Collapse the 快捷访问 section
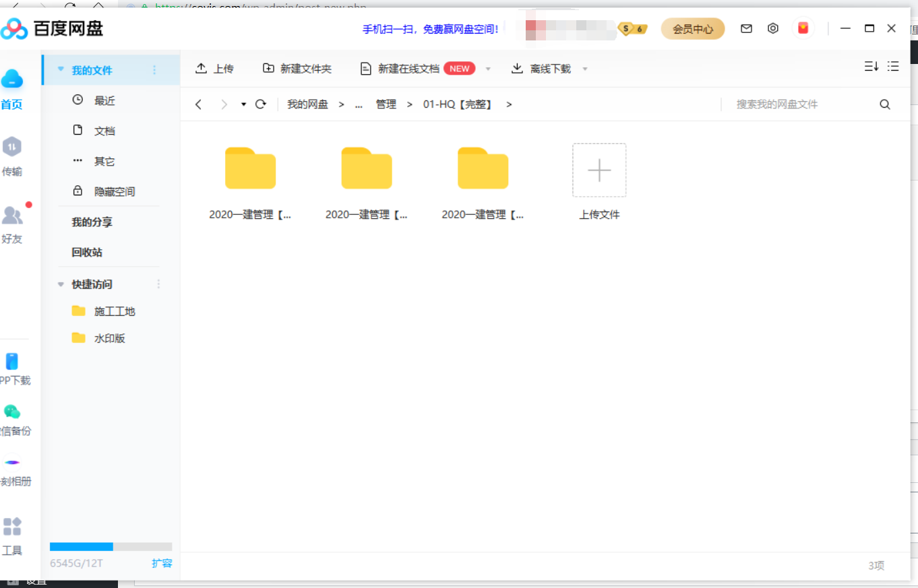 (61, 285)
